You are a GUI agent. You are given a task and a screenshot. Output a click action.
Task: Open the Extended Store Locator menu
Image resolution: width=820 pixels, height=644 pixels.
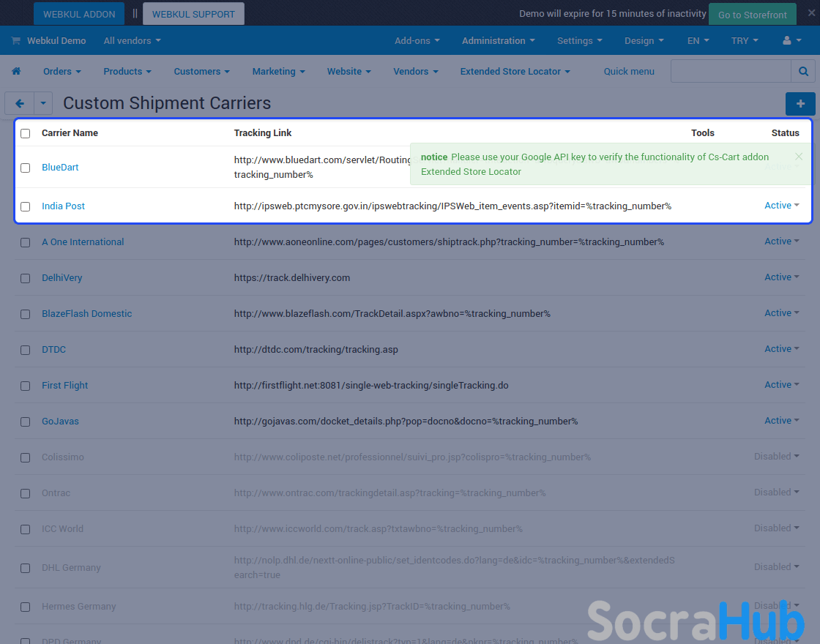pyautogui.click(x=515, y=71)
